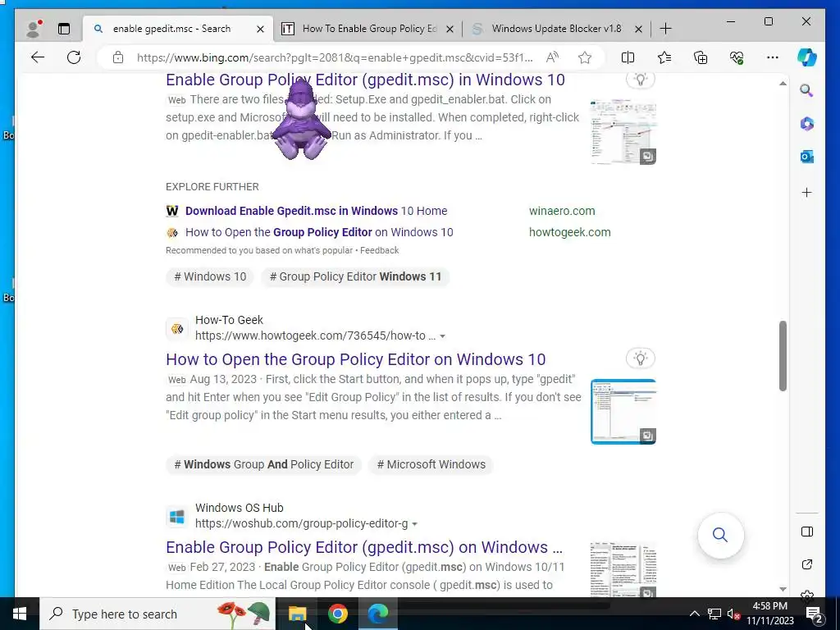Screen dimensions: 840x630
Task: Open the network tray icon
Action: (x=714, y=614)
